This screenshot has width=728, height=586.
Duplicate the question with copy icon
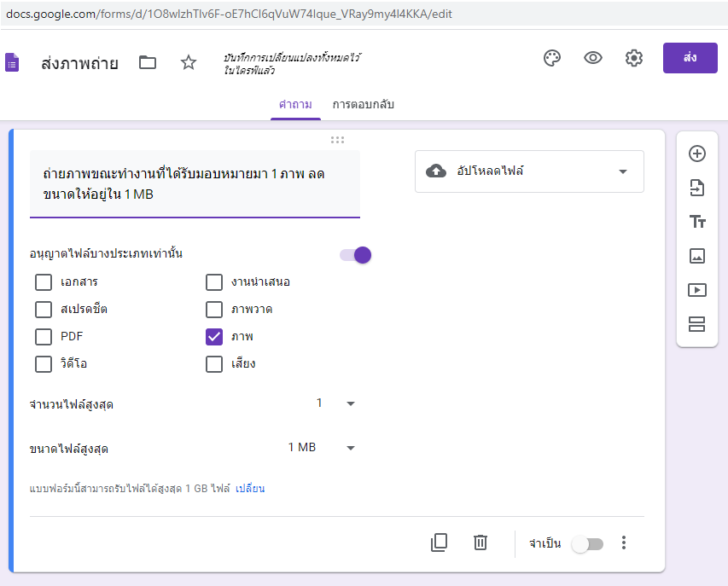point(440,542)
